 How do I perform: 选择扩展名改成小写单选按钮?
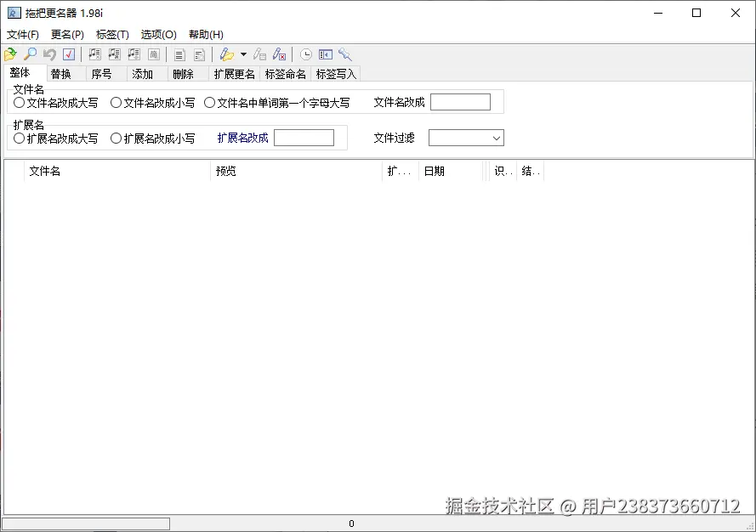(x=116, y=138)
